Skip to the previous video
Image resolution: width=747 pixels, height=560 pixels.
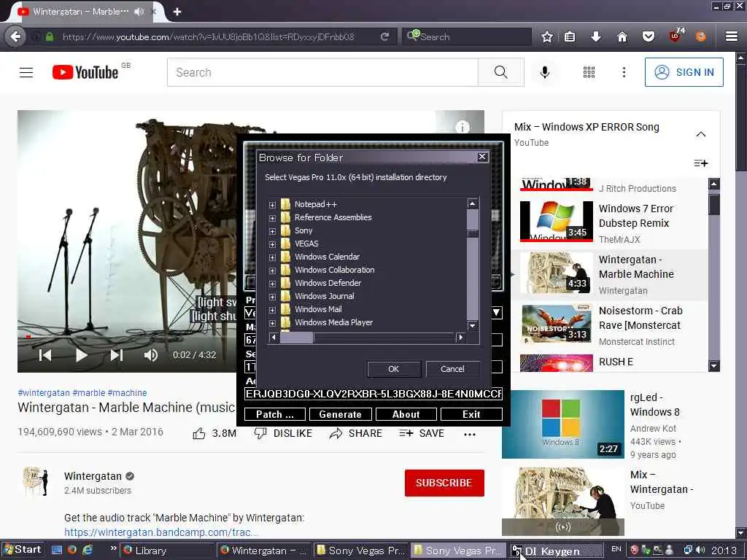click(x=45, y=355)
